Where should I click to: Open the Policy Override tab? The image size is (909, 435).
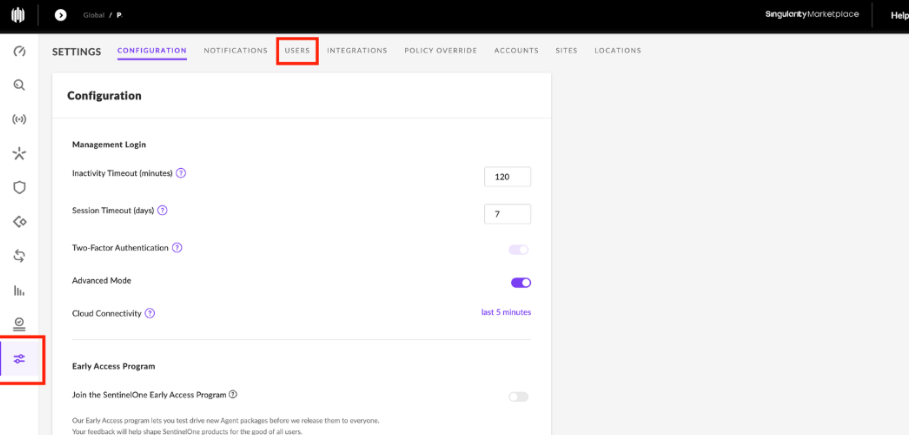click(x=441, y=50)
